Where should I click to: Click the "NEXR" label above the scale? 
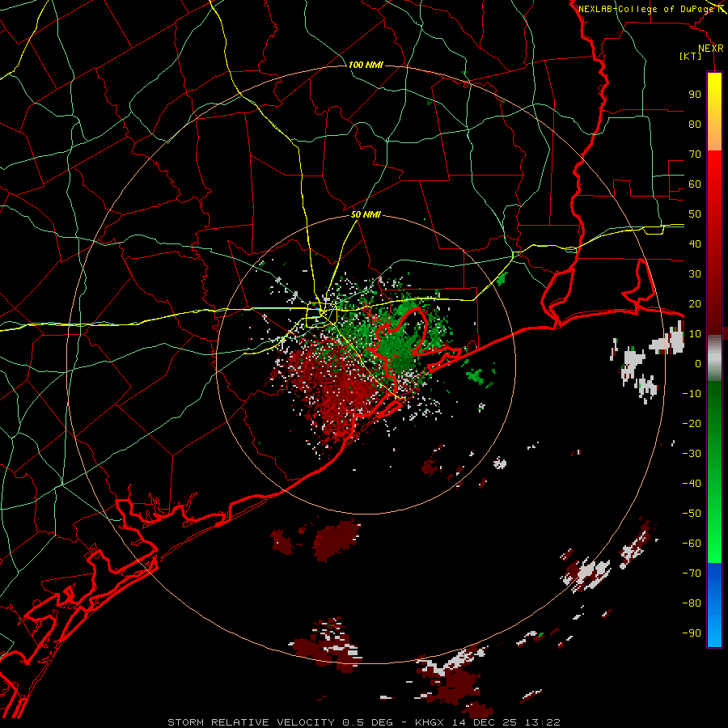[x=711, y=49]
